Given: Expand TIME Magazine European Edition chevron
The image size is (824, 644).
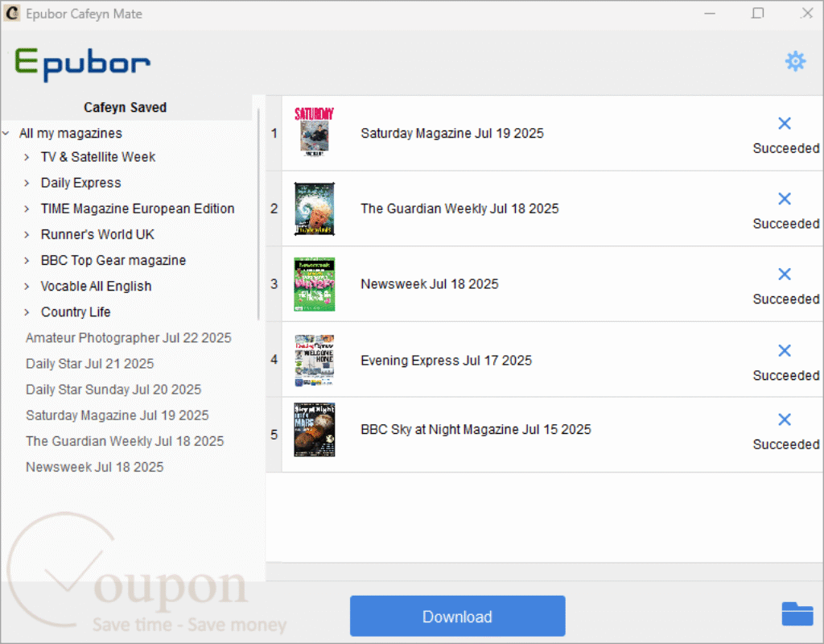Looking at the screenshot, I should click(x=27, y=208).
